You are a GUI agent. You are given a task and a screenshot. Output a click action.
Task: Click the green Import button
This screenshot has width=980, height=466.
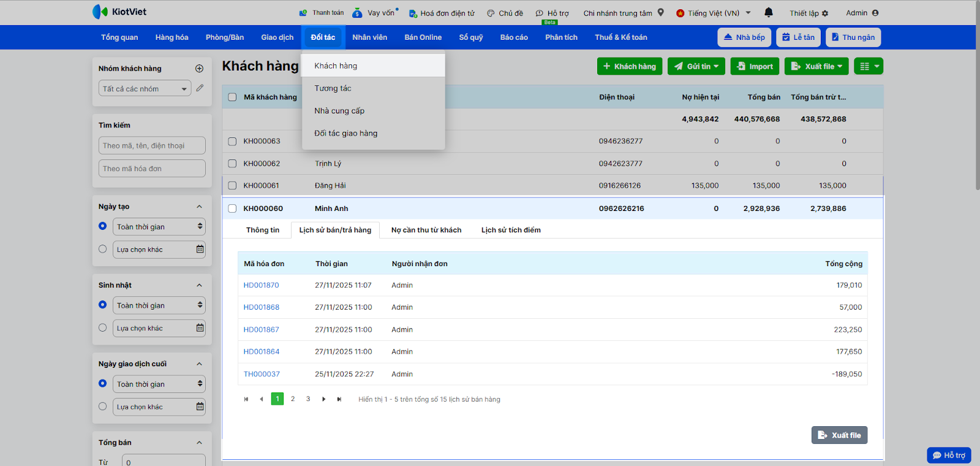pos(755,66)
